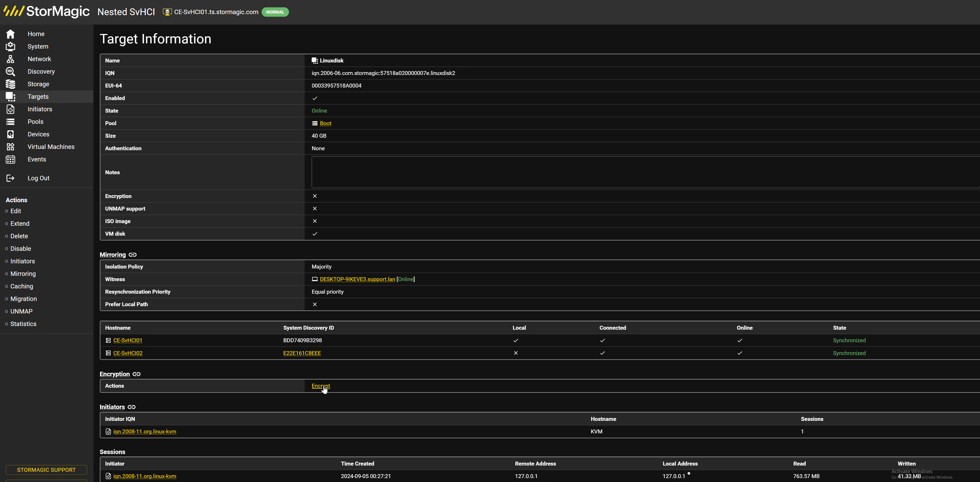This screenshot has width=980, height=482.
Task: Open the CE-SvHCI02 hostname link
Action: (x=128, y=353)
